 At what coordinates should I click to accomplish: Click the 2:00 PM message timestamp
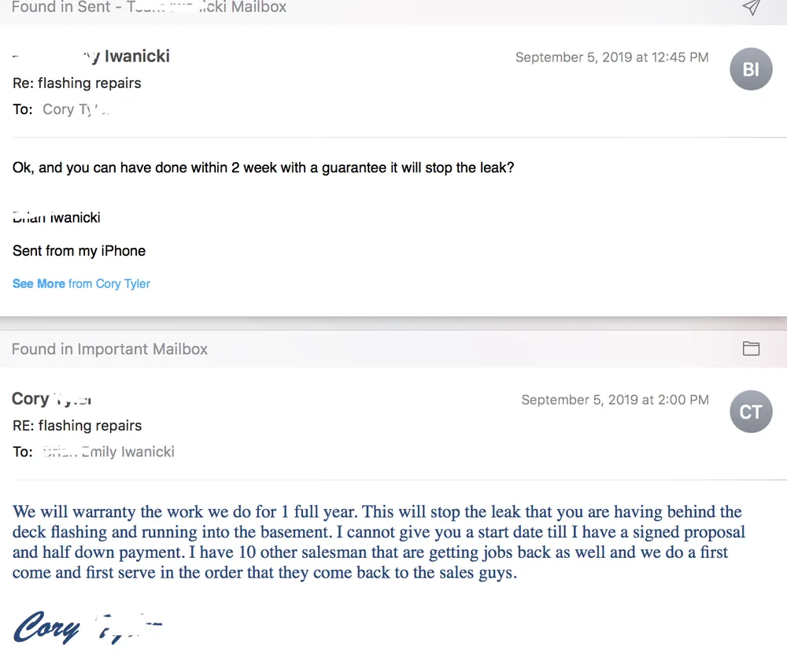(615, 400)
